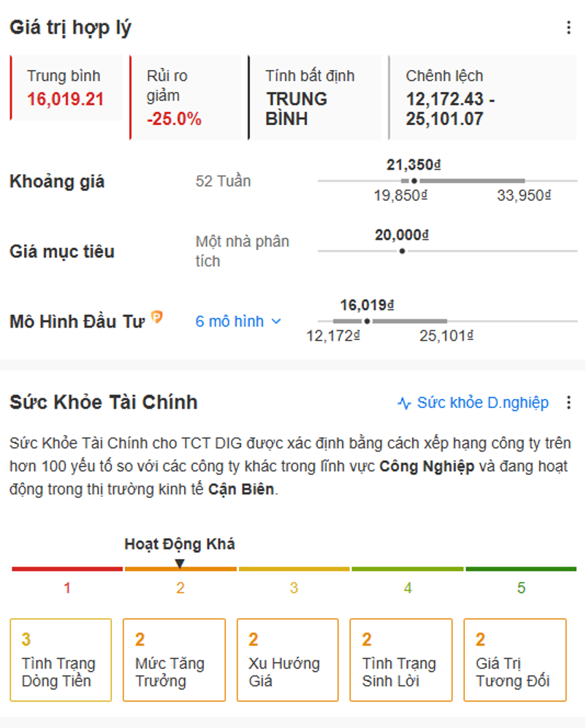Image resolution: width=586 pixels, height=728 pixels.
Task: Open the Mức Tăng Trưởng score box
Action: 174,660
